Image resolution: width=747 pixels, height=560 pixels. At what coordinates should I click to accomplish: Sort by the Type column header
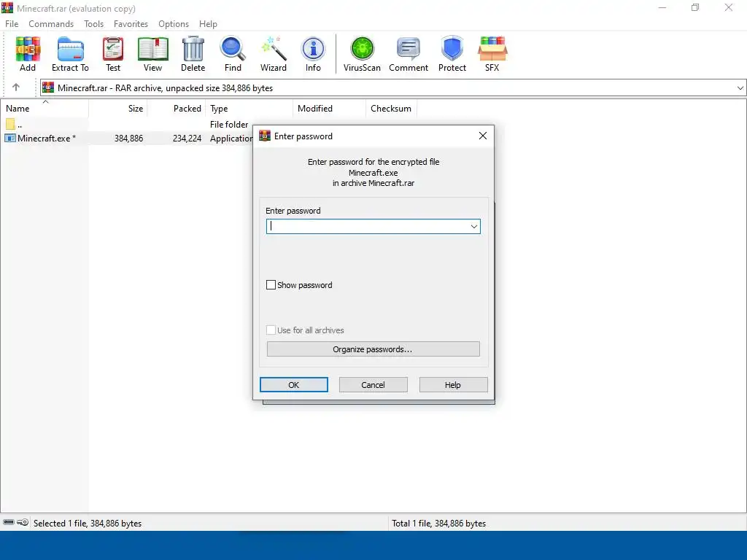[x=249, y=108]
